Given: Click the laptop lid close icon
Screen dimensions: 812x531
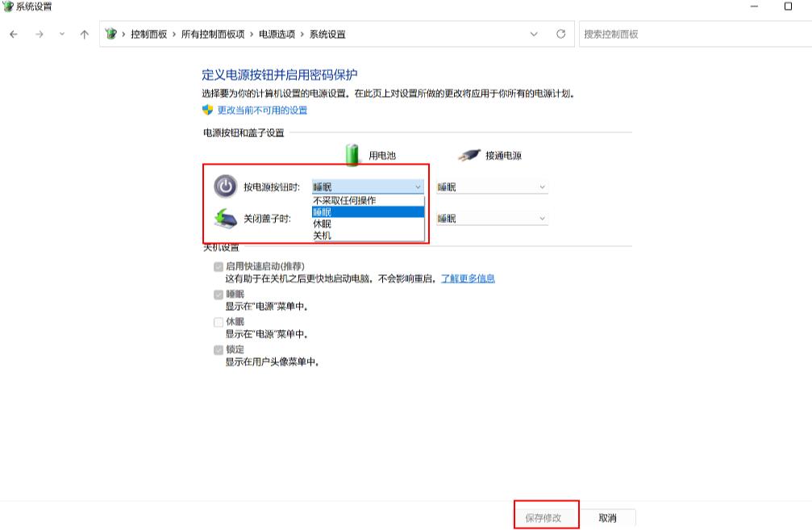Looking at the screenshot, I should click(x=225, y=218).
